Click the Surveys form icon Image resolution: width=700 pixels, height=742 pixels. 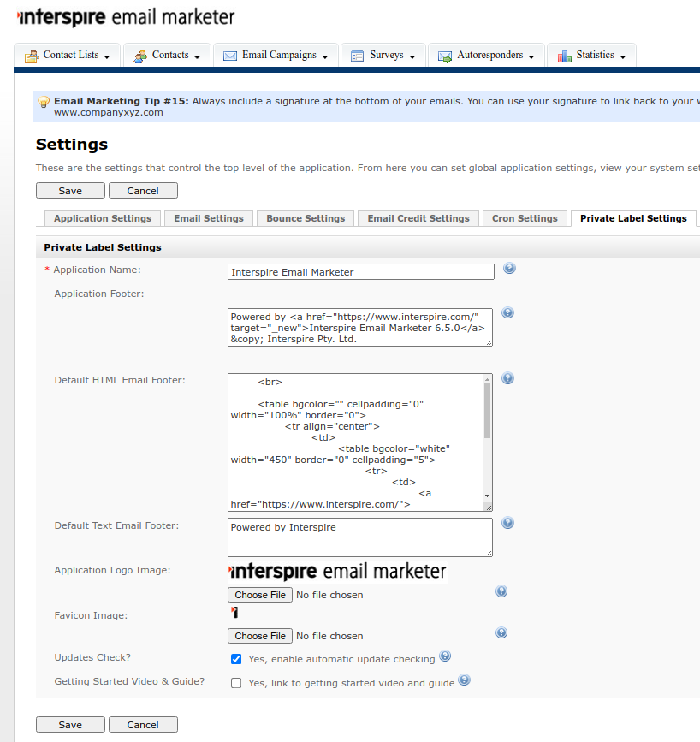[357, 56]
